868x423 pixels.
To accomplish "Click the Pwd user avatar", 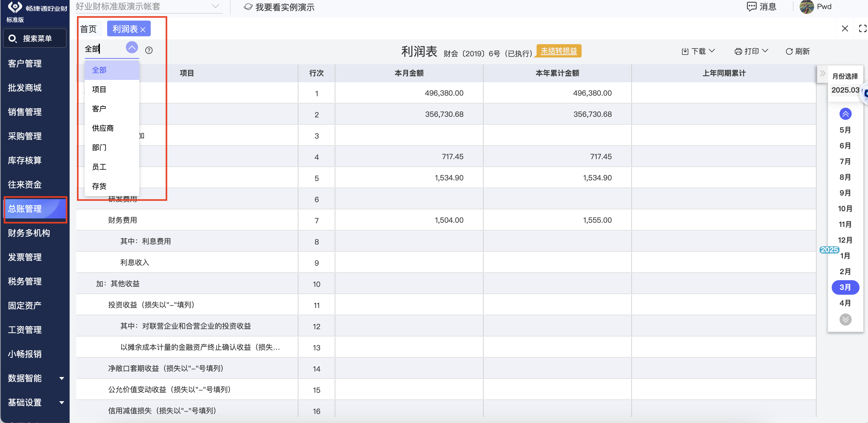I will (807, 7).
